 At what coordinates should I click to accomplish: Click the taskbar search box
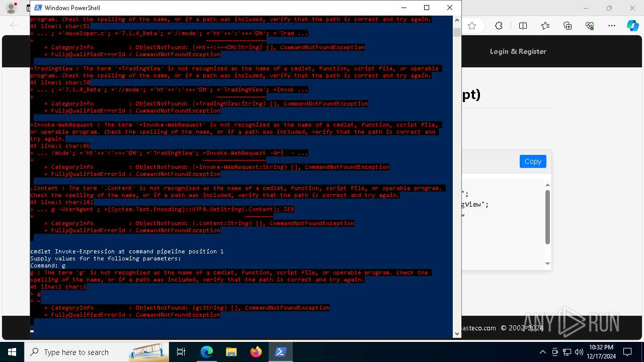[x=97, y=352]
